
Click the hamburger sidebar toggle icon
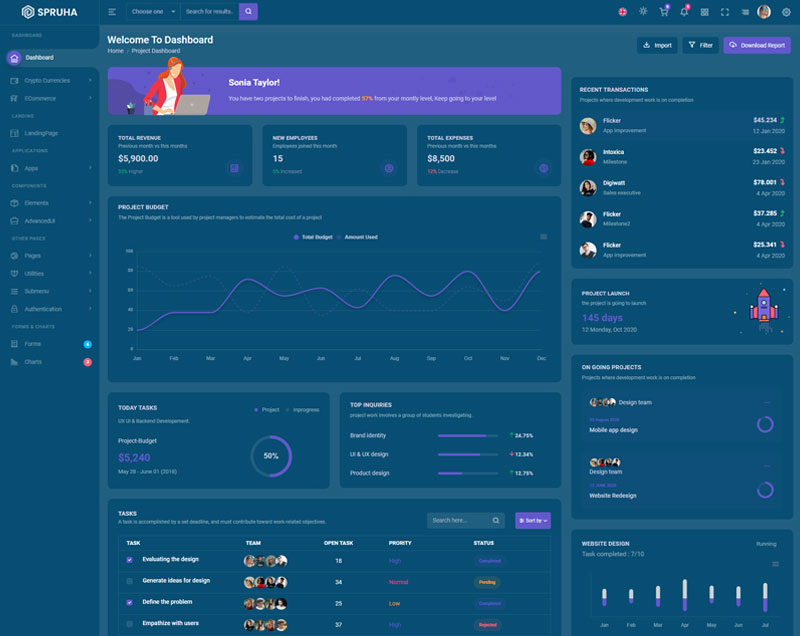click(112, 12)
